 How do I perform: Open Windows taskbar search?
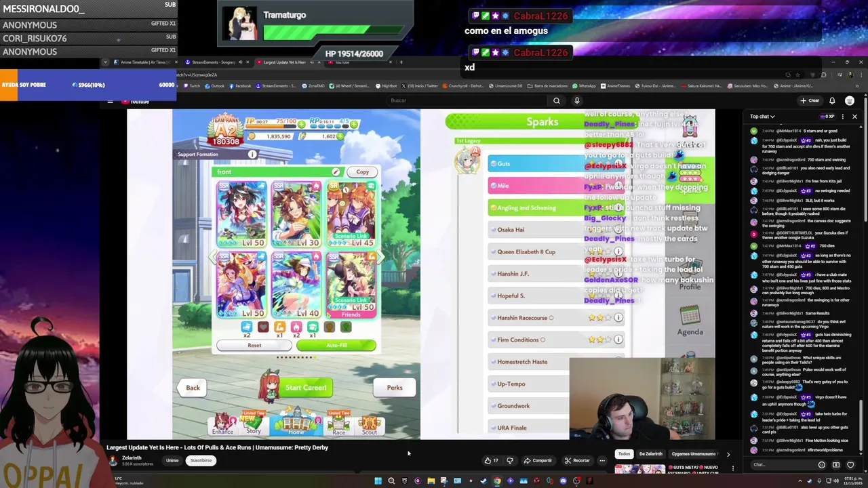pos(391,481)
